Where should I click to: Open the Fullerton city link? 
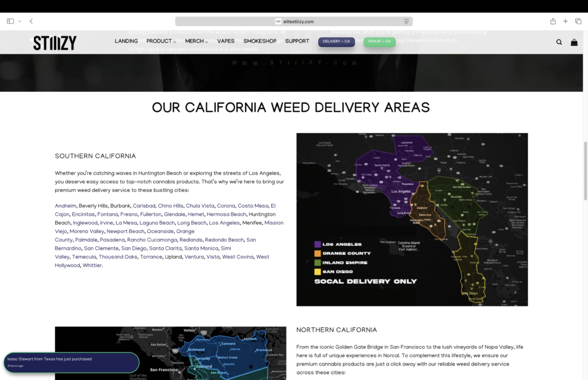point(151,214)
